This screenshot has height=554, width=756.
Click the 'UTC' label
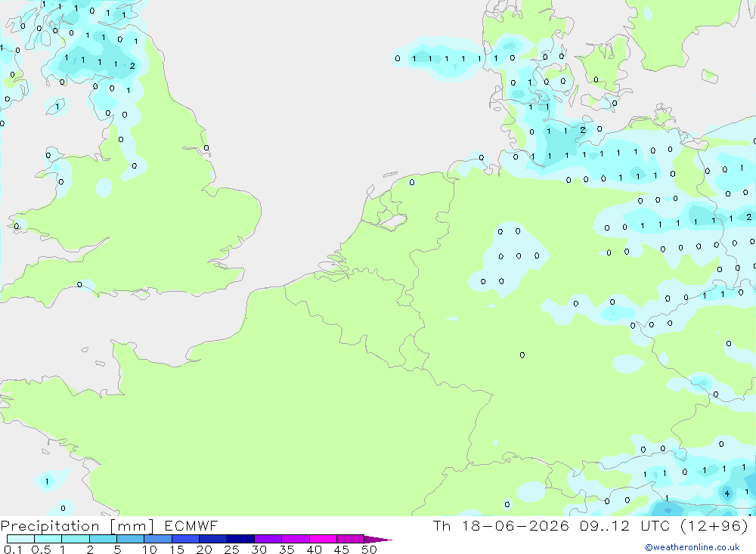pyautogui.click(x=655, y=525)
